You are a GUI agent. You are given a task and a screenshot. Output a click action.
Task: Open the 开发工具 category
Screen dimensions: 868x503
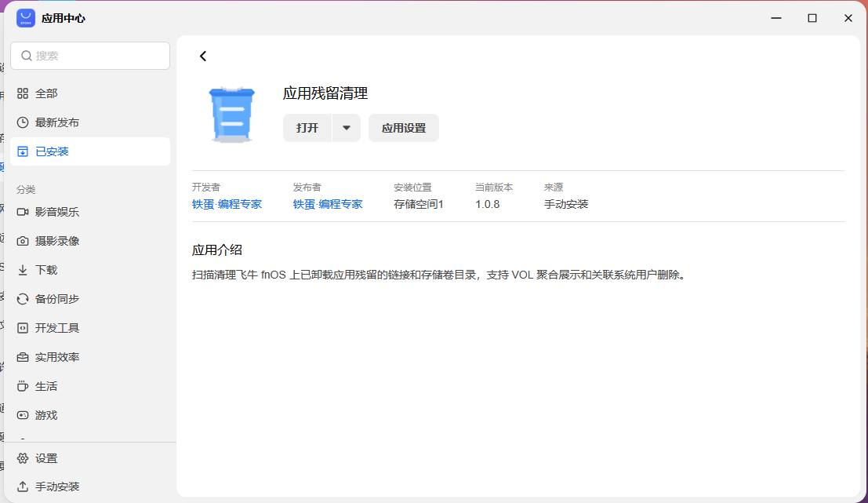90,328
